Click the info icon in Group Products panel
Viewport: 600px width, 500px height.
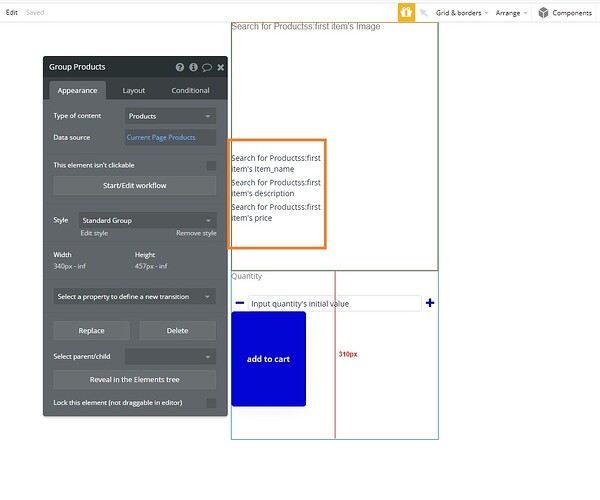coord(193,67)
